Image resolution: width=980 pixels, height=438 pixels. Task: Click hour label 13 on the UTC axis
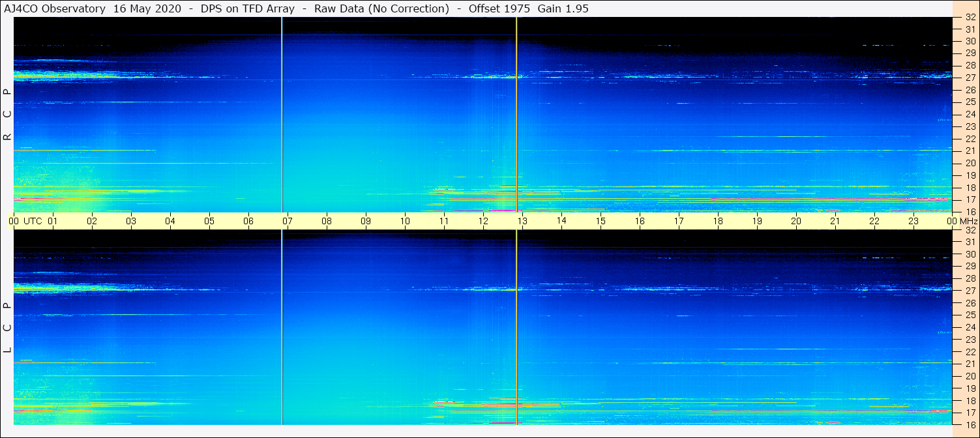point(522,221)
